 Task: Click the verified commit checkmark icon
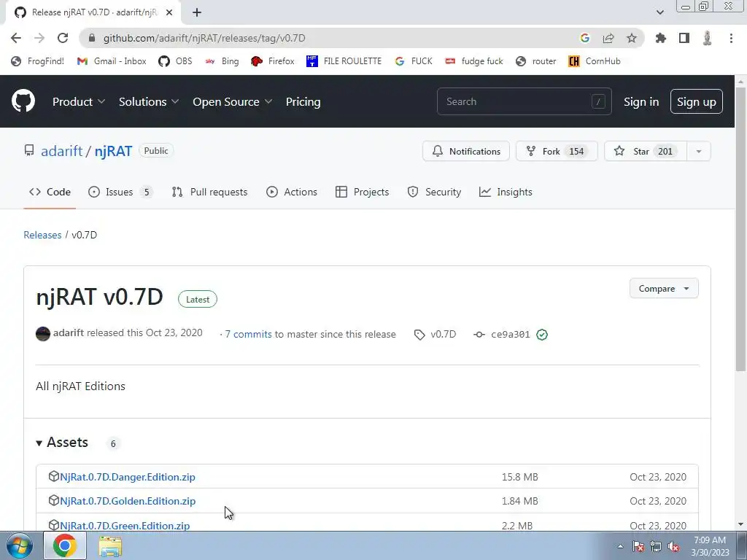tap(542, 334)
